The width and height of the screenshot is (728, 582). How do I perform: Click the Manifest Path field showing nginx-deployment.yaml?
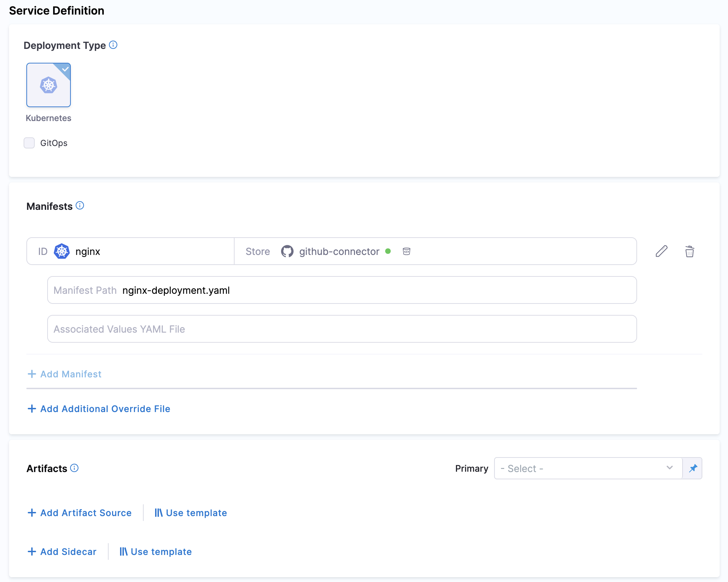click(341, 290)
